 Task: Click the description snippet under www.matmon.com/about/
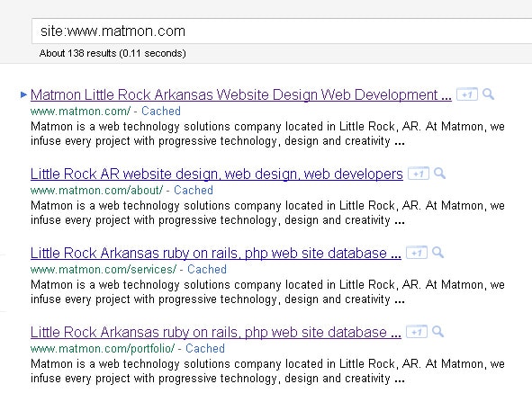[x=267, y=213]
